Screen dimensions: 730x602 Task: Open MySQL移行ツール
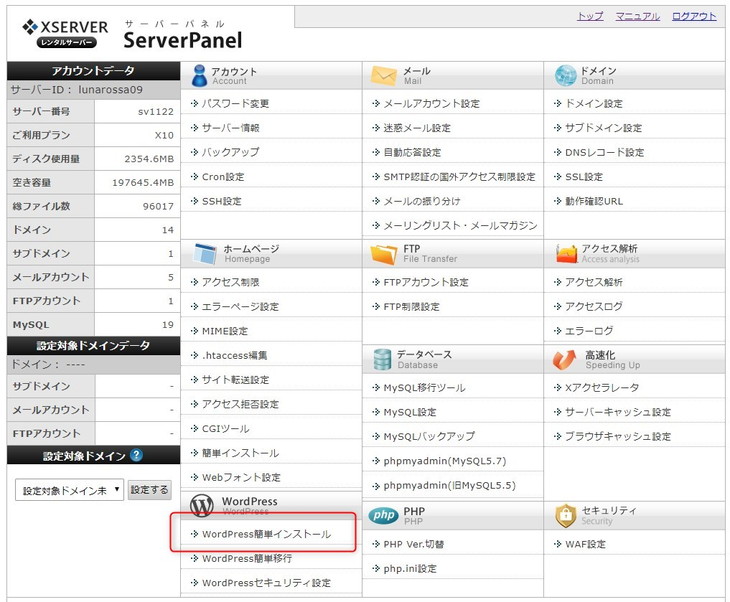[424, 388]
